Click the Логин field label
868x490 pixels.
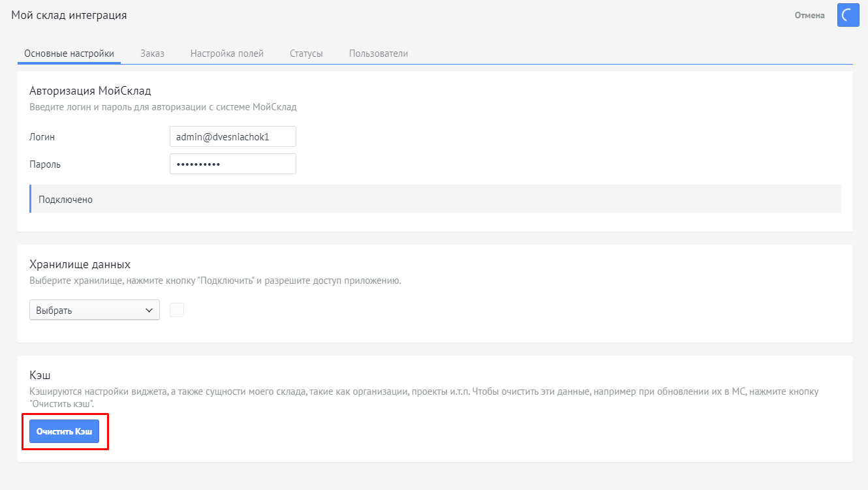click(42, 137)
